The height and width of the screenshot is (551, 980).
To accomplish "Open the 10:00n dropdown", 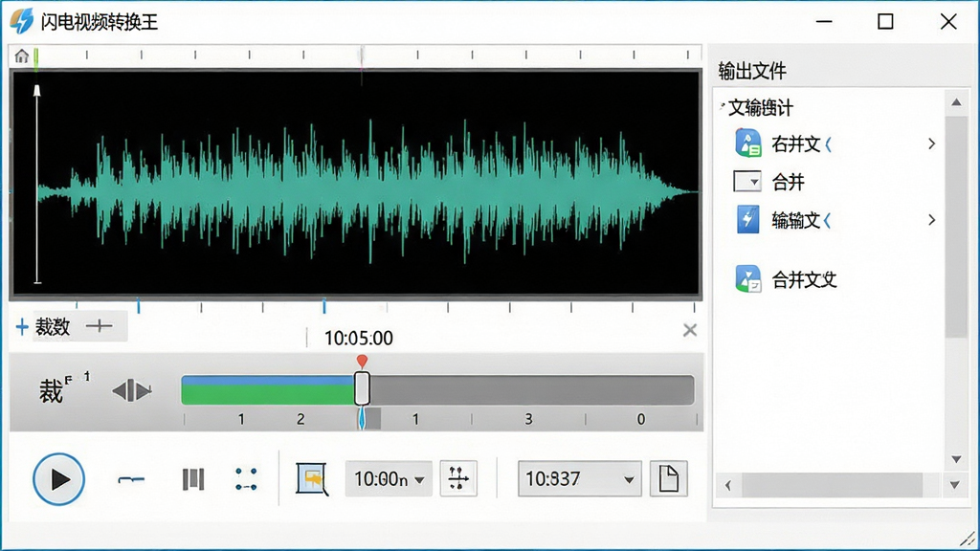I will [389, 479].
